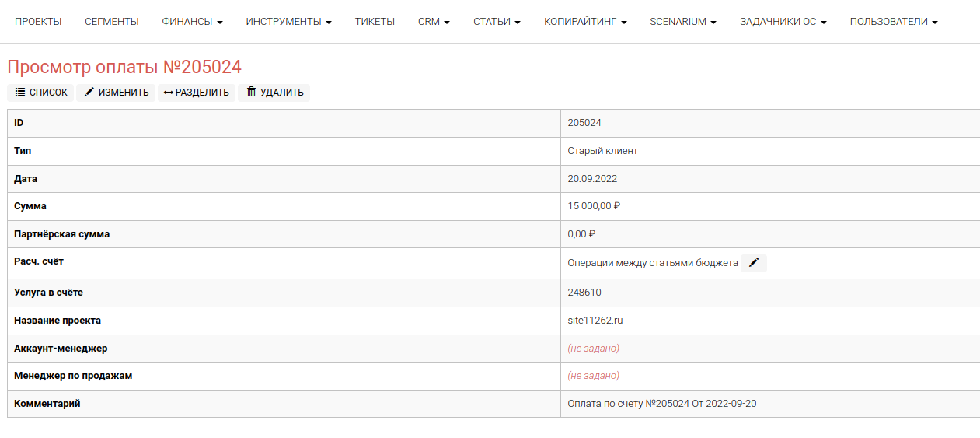Click the page heading Просмотр оплаты №205024
Image resolution: width=980 pixels, height=438 pixels.
tap(124, 67)
